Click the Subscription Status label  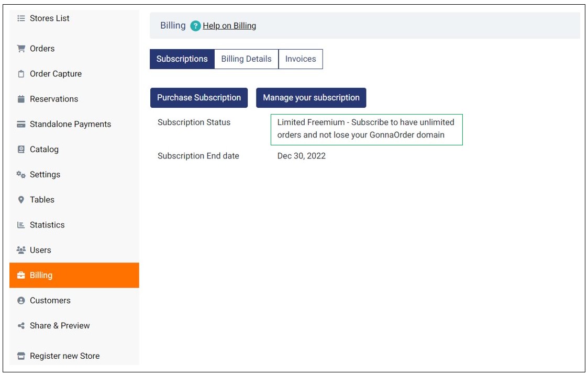(x=194, y=122)
